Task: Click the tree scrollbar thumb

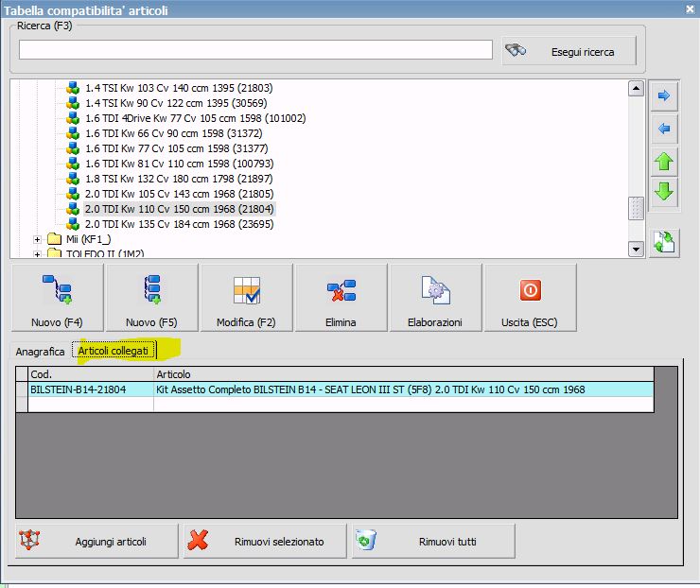Action: click(x=636, y=208)
